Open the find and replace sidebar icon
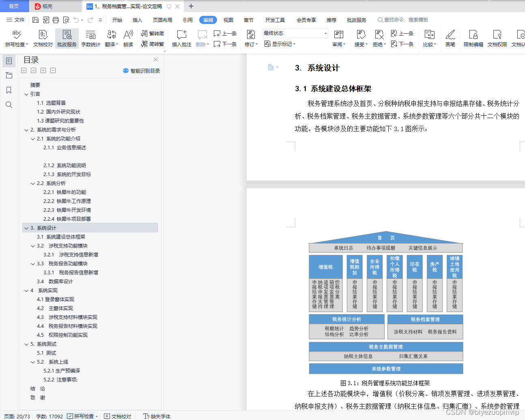This screenshot has width=525, height=420. (9, 105)
